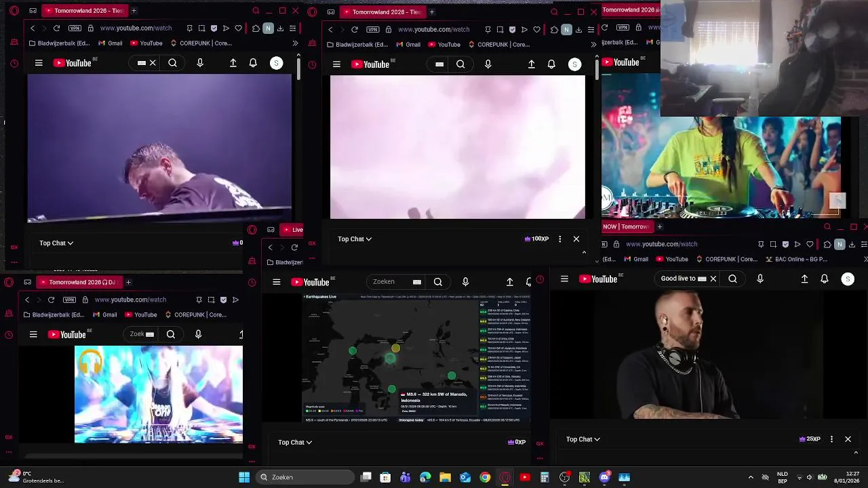Open YouTube guide menu in top-left window

coord(39,63)
